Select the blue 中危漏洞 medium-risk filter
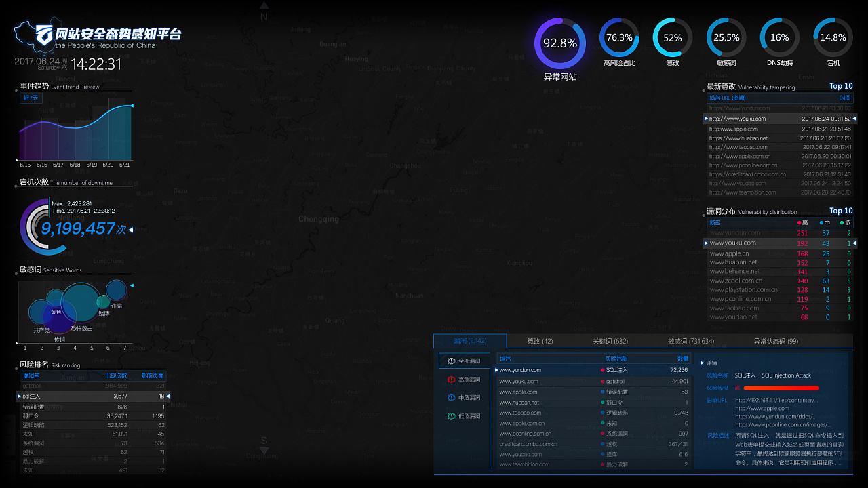 [464, 398]
